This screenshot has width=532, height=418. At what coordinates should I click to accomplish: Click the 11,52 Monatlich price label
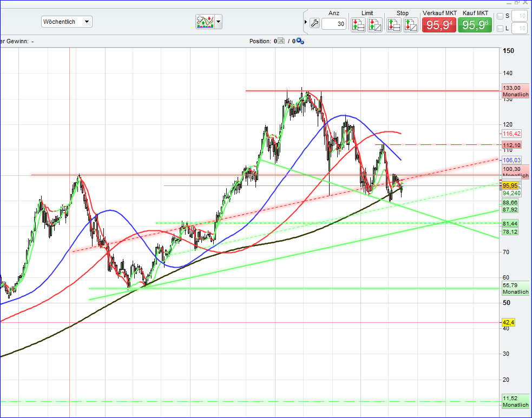515,401
